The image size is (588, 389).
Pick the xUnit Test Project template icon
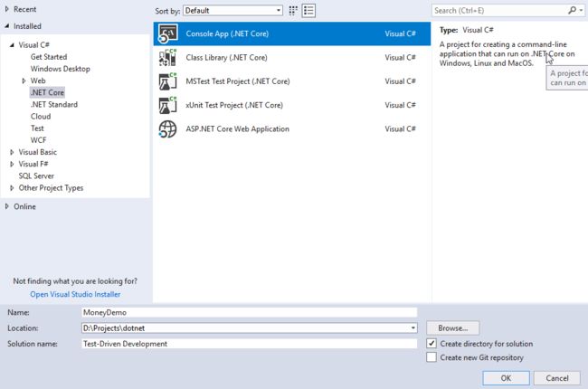click(167, 105)
